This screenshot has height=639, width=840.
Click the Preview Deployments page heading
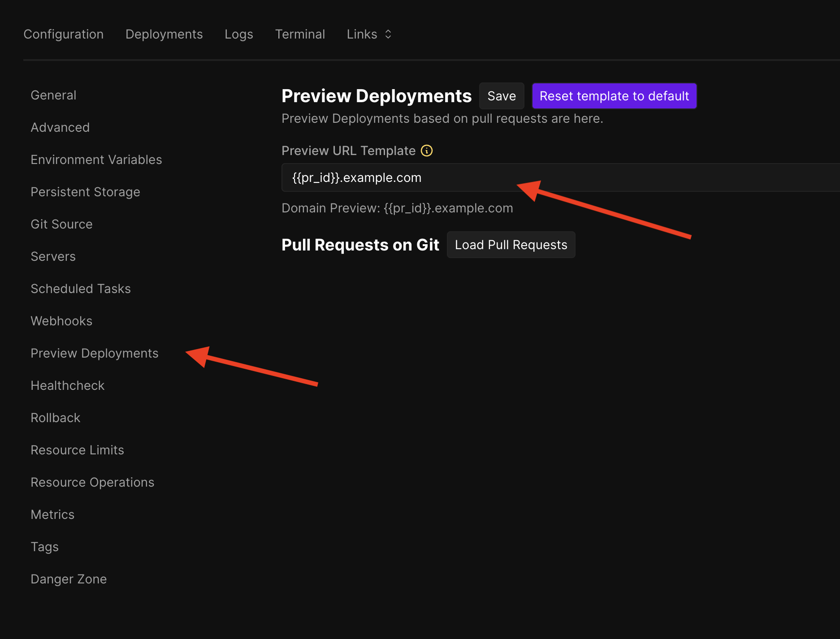[377, 96]
